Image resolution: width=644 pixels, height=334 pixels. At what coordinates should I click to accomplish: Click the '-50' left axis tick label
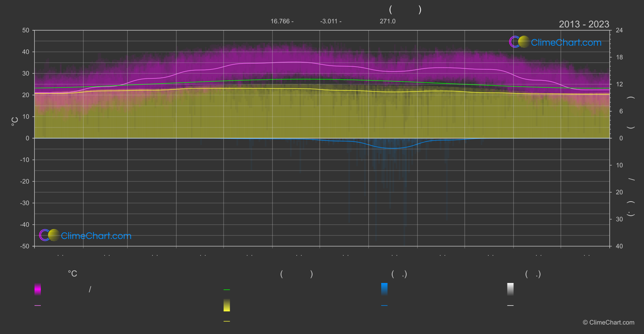pos(25,246)
